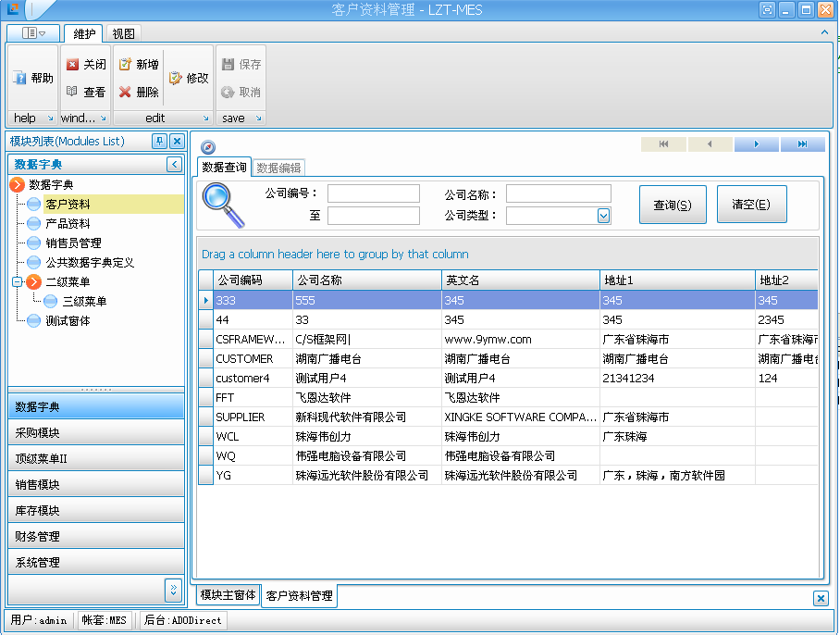Image resolution: width=840 pixels, height=635 pixels.
Task: Sort by 英文名 column header
Action: (x=521, y=280)
